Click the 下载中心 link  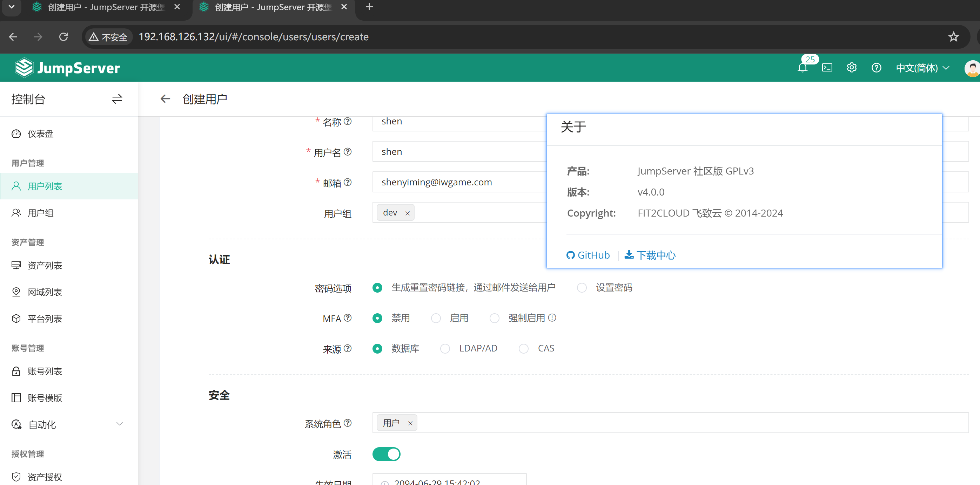651,255
